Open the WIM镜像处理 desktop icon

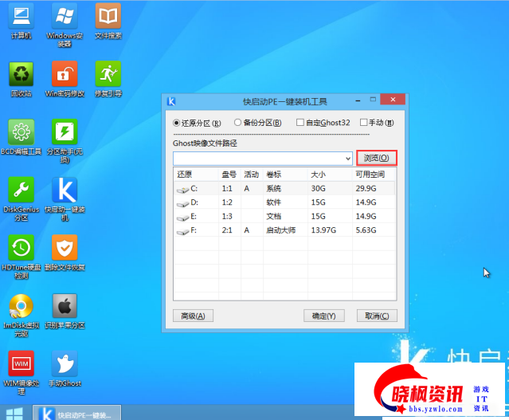click(22, 363)
